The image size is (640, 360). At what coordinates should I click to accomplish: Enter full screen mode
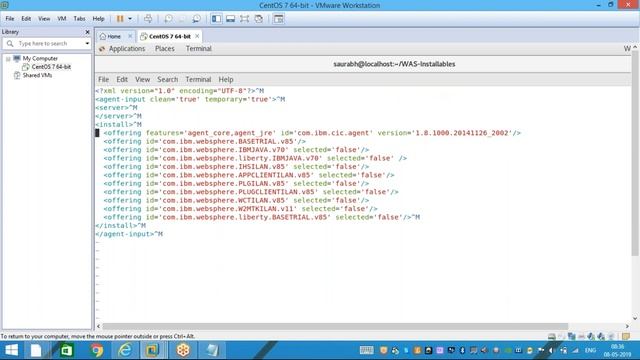[x=244, y=19]
